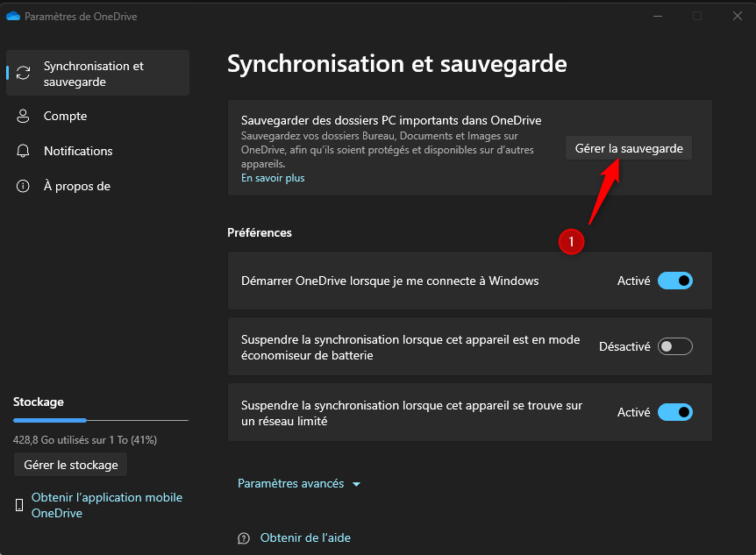Click the help question mark icon

[x=244, y=538]
